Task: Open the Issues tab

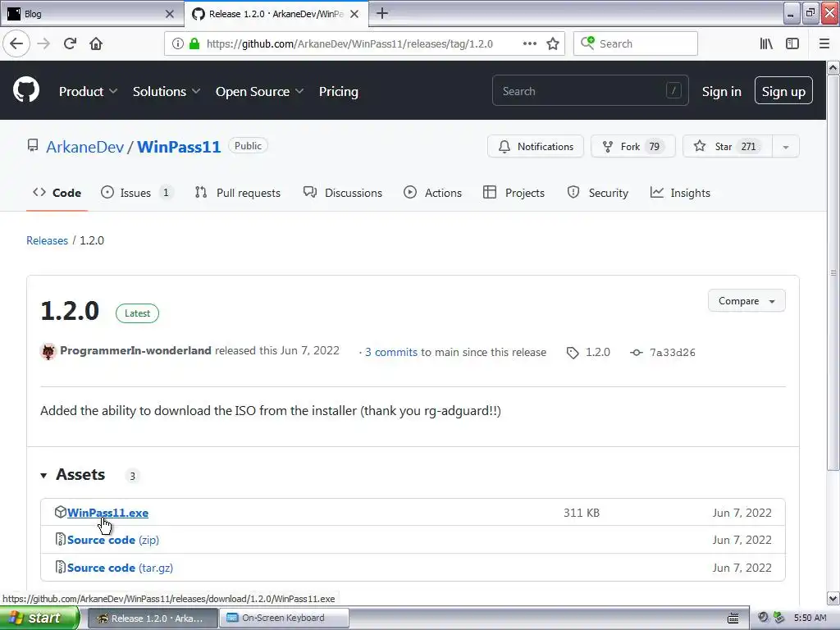Action: 137,193
